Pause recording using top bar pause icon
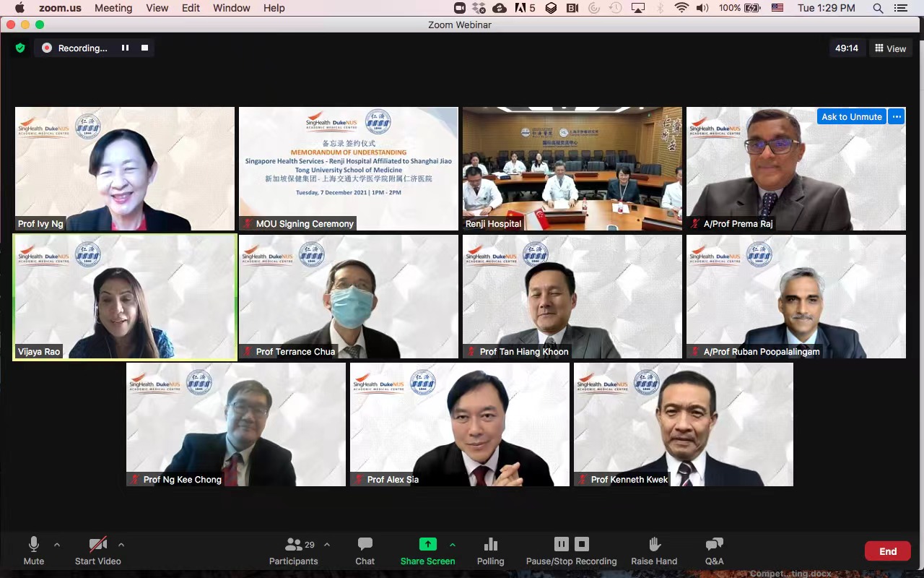924x578 pixels. [x=125, y=48]
